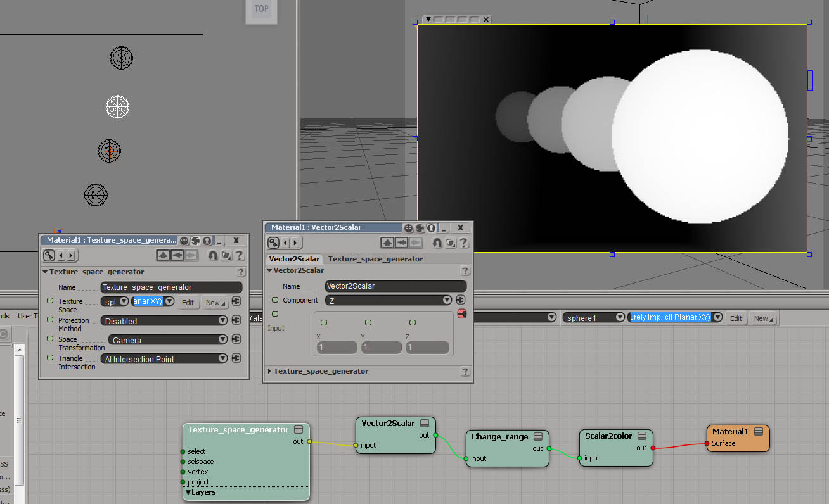829x504 pixels.
Task: Click New button in render tree toolbar
Action: tap(761, 318)
